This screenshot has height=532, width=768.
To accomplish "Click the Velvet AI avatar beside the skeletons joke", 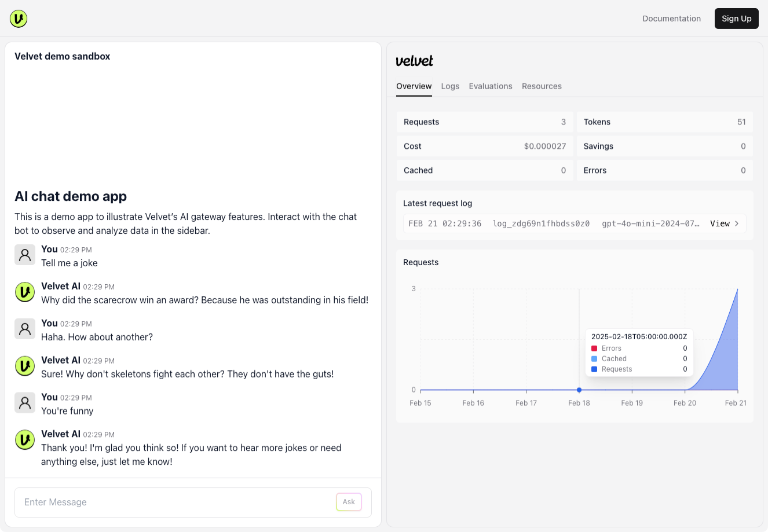I will [x=25, y=366].
